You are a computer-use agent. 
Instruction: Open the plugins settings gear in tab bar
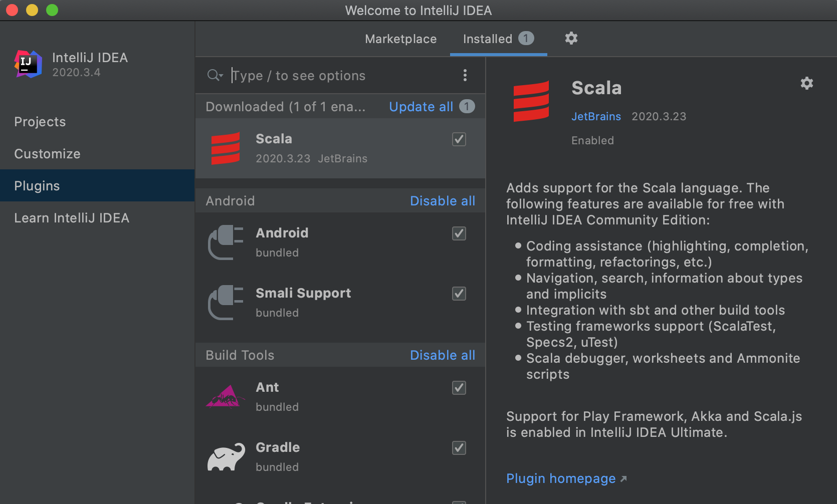point(571,38)
